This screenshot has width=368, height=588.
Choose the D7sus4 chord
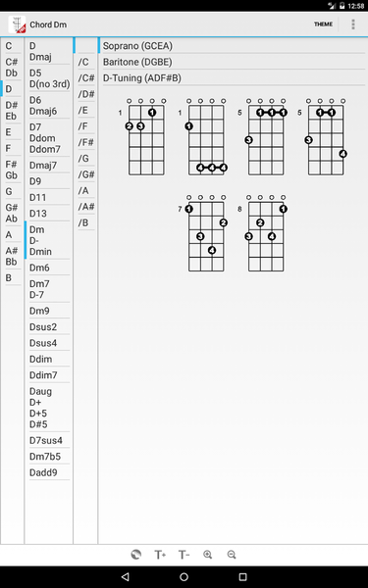[x=49, y=440]
